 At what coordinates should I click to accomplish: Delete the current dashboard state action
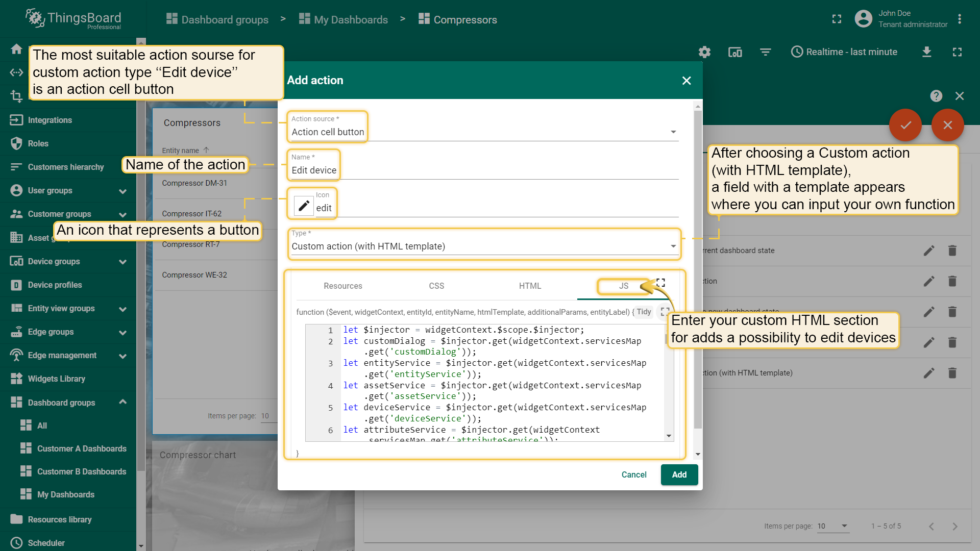coord(952,251)
